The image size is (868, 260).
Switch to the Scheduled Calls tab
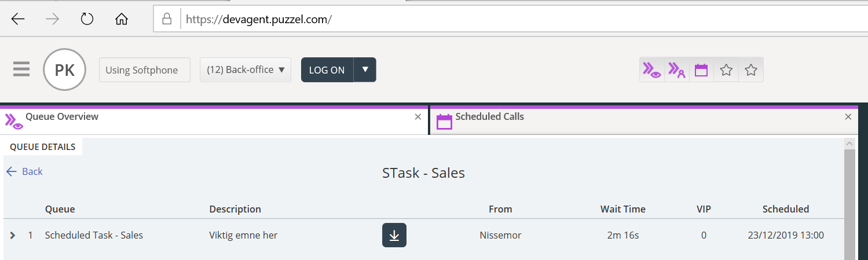[489, 116]
